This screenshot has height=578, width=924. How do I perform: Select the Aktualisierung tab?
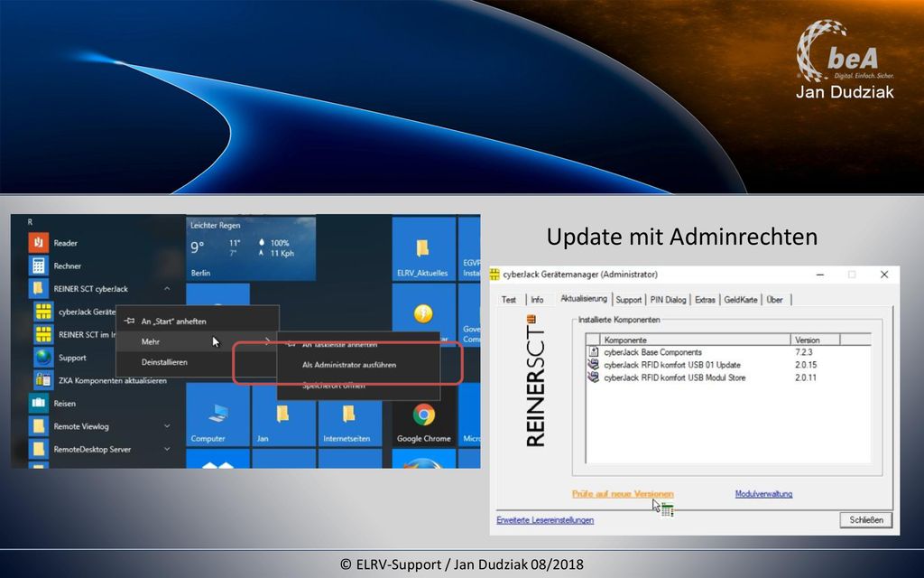click(584, 298)
